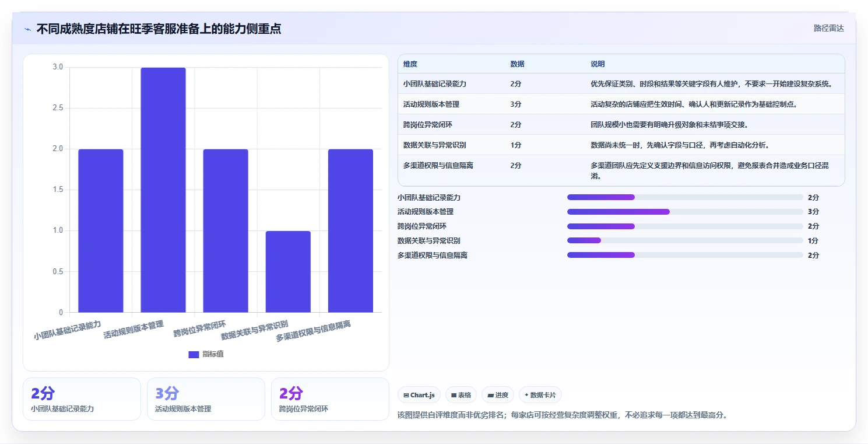Select the 表格 chip
The height and width of the screenshot is (444, 868).
(x=461, y=395)
